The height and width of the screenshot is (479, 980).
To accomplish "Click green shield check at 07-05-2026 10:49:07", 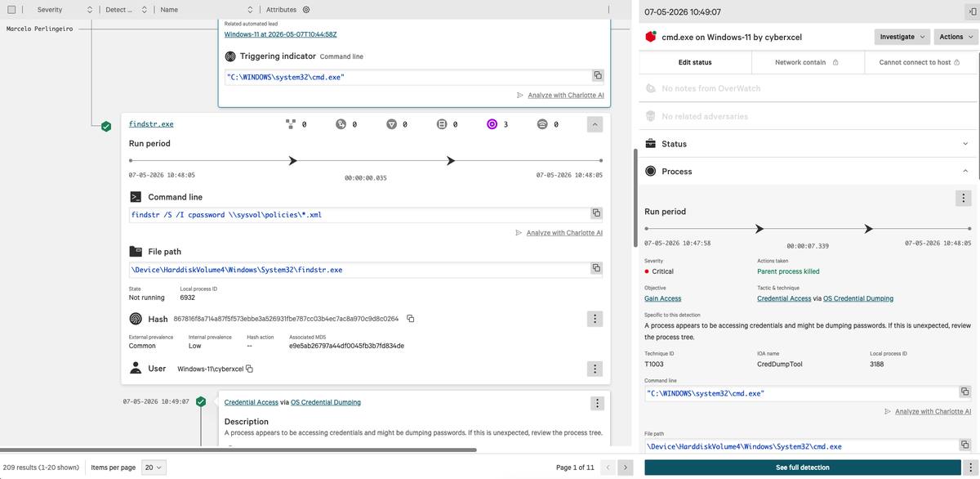I will pyautogui.click(x=201, y=401).
